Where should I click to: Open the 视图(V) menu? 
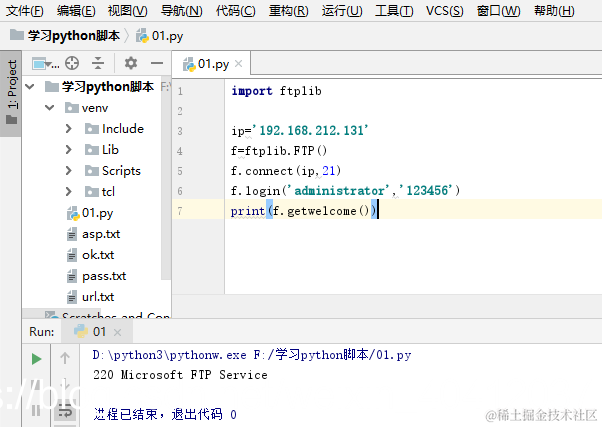(x=127, y=10)
